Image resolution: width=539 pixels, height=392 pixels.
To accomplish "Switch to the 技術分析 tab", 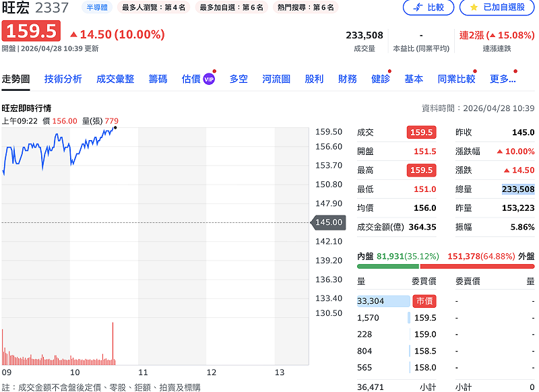I will [64, 78].
